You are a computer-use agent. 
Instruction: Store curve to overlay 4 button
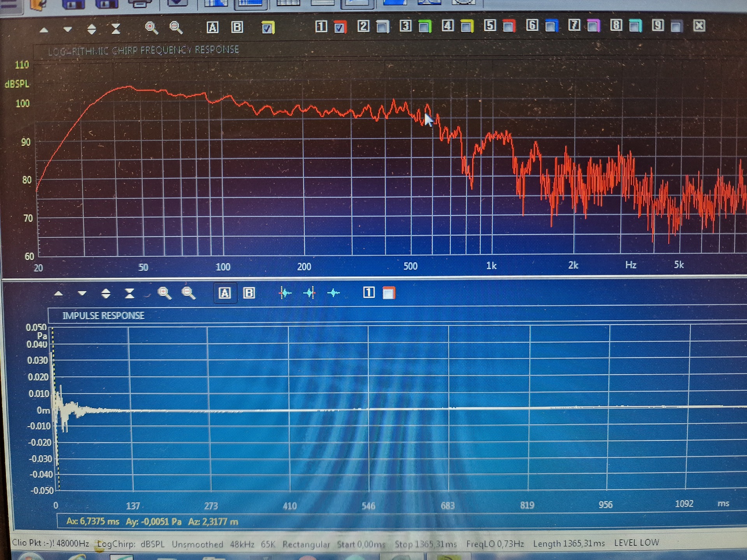pyautogui.click(x=448, y=26)
